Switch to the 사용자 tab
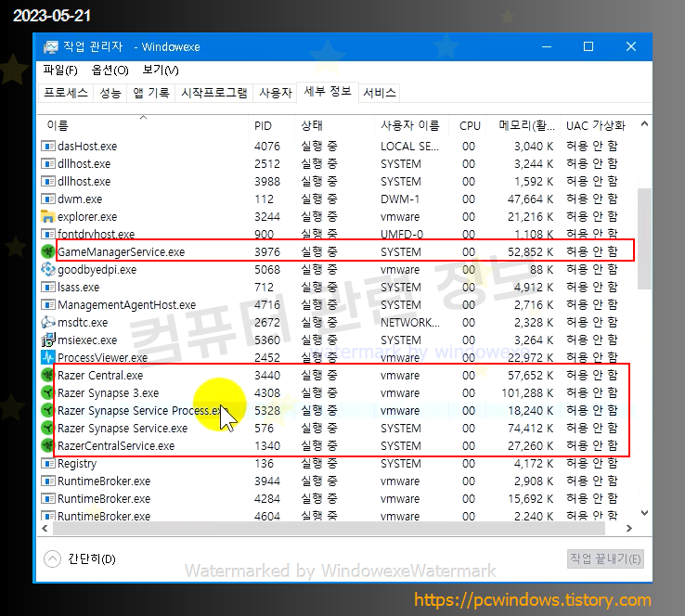 point(276,93)
